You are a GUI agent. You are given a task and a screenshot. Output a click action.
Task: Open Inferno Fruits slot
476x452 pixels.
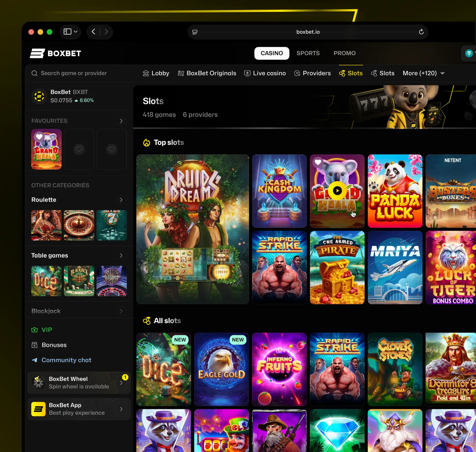[x=279, y=369]
